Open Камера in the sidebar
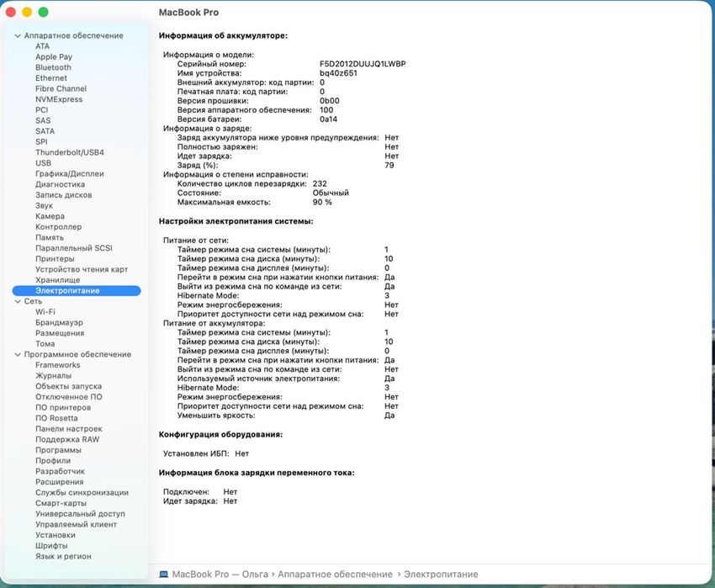 point(50,216)
